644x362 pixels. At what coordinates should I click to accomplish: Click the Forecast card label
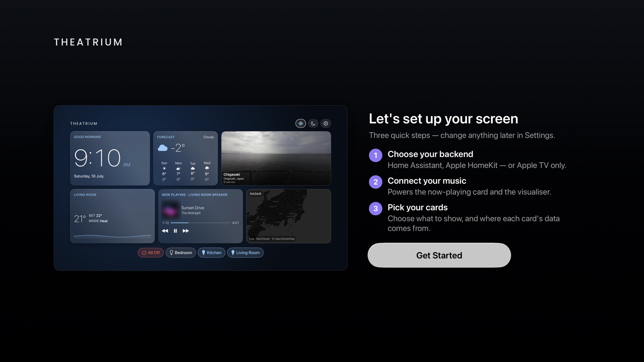pos(166,137)
